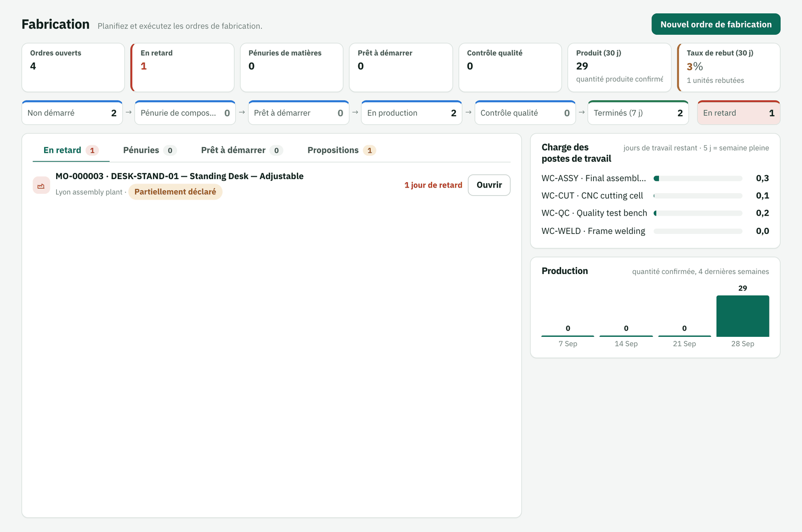Viewport: 802px width, 532px height.
Task: Open the Pénuries de matières card
Action: [x=291, y=67]
